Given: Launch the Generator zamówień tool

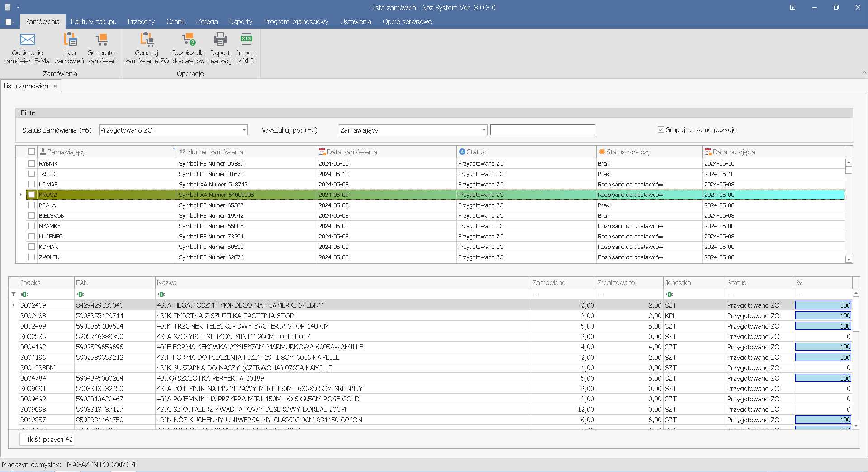Looking at the screenshot, I should click(x=102, y=40).
